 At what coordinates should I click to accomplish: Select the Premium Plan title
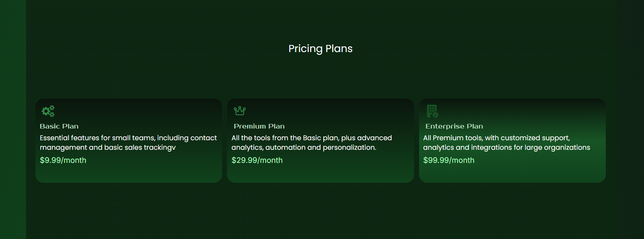pyautogui.click(x=259, y=126)
